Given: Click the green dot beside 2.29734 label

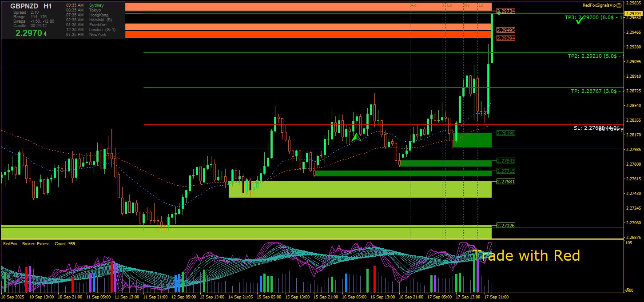Looking at the screenshot, I should [x=499, y=12].
